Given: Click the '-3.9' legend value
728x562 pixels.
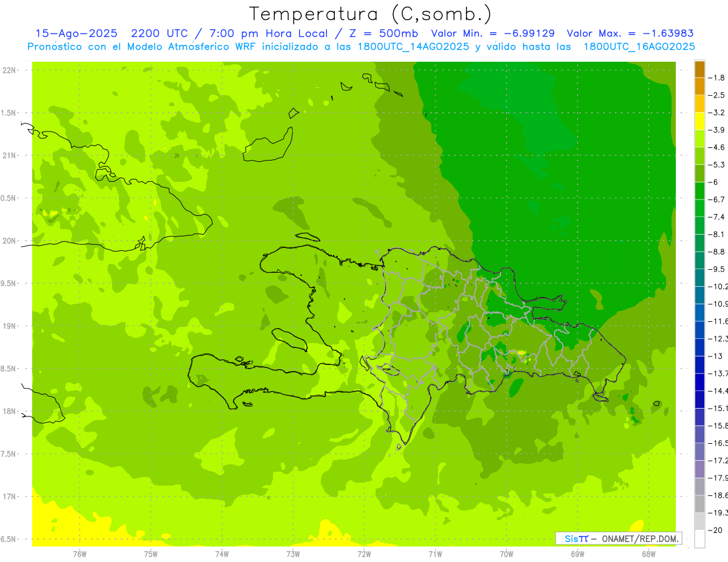Looking at the screenshot, I should (718, 130).
